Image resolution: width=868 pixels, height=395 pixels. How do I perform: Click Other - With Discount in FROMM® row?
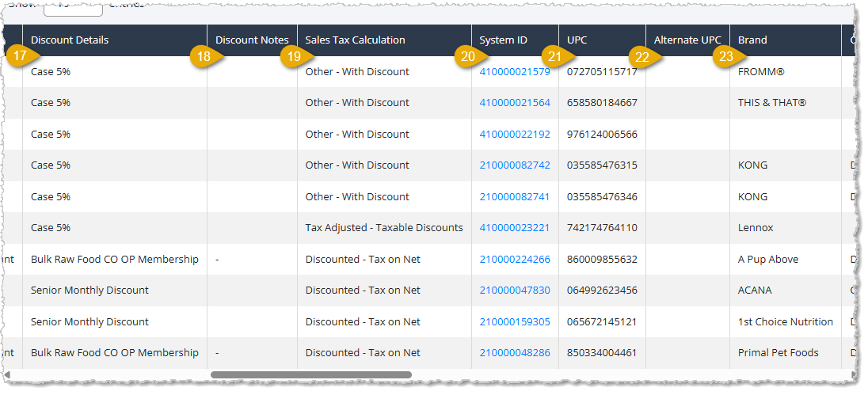pos(384,71)
